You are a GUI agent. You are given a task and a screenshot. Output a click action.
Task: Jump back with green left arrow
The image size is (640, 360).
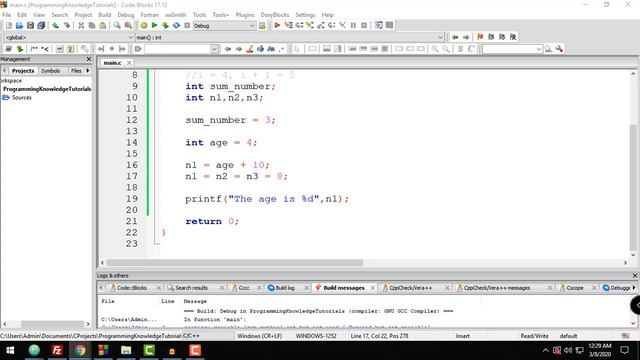455,37
